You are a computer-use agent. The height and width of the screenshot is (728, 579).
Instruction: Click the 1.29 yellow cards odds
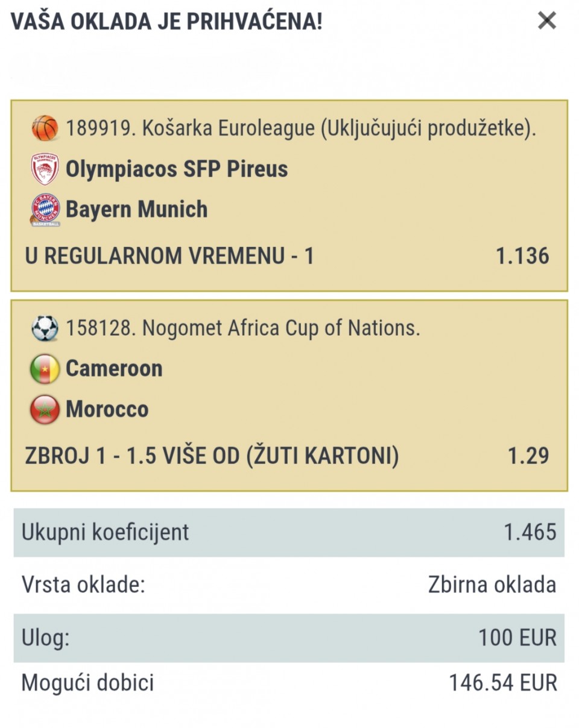(x=528, y=456)
